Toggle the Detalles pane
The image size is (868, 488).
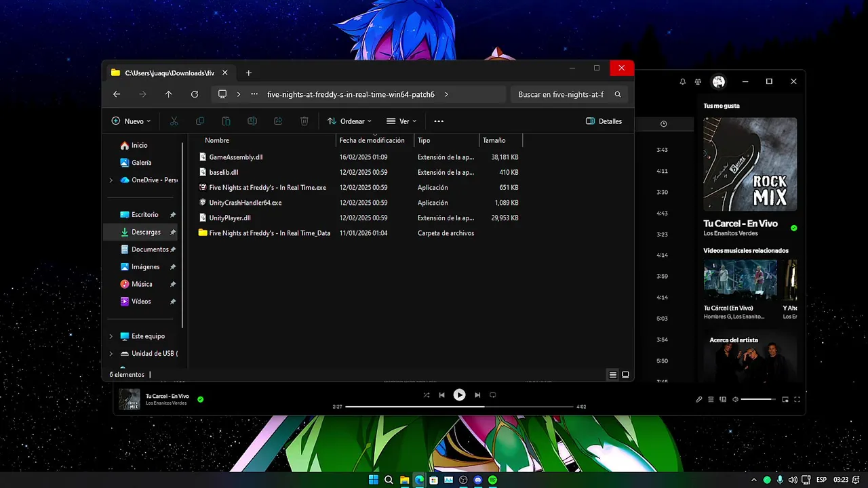point(604,121)
